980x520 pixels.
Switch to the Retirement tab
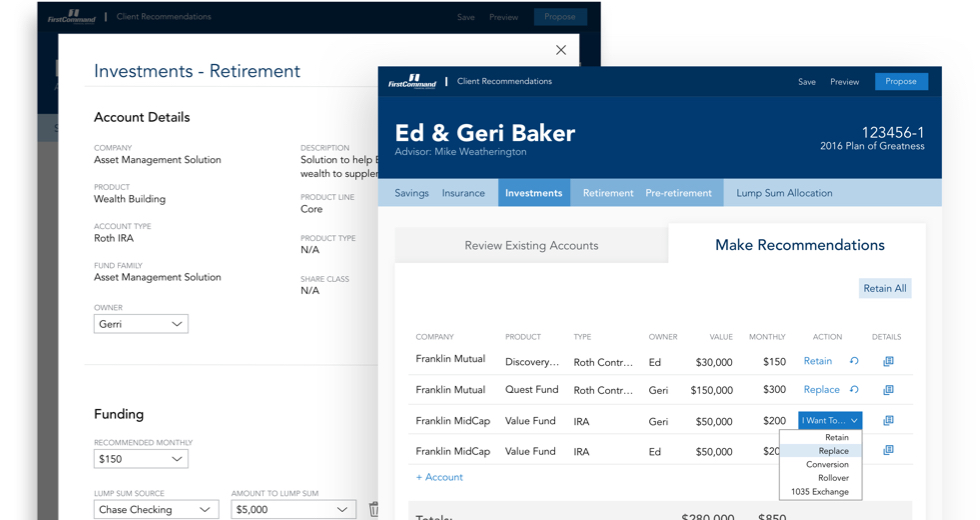point(608,193)
